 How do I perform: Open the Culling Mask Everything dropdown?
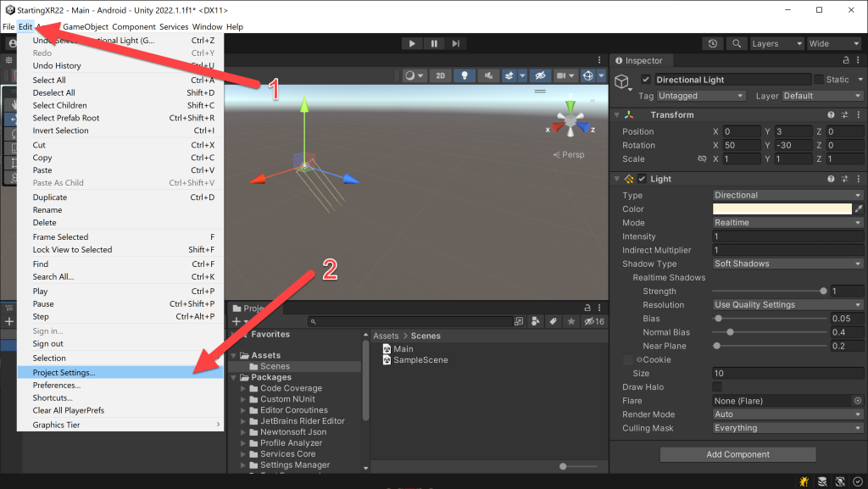(x=787, y=428)
